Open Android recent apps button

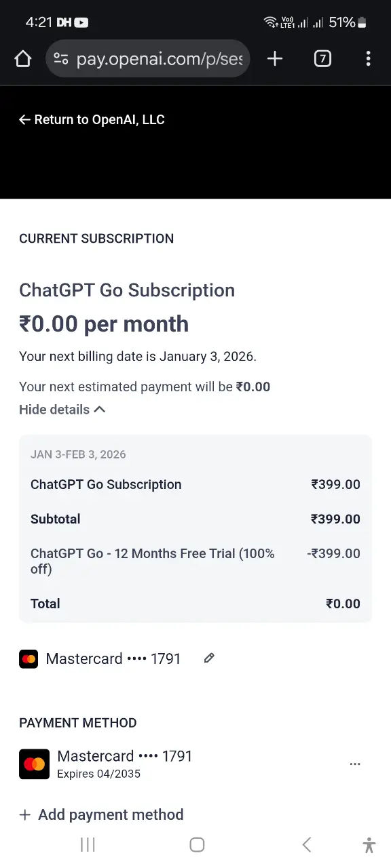pos(88,844)
